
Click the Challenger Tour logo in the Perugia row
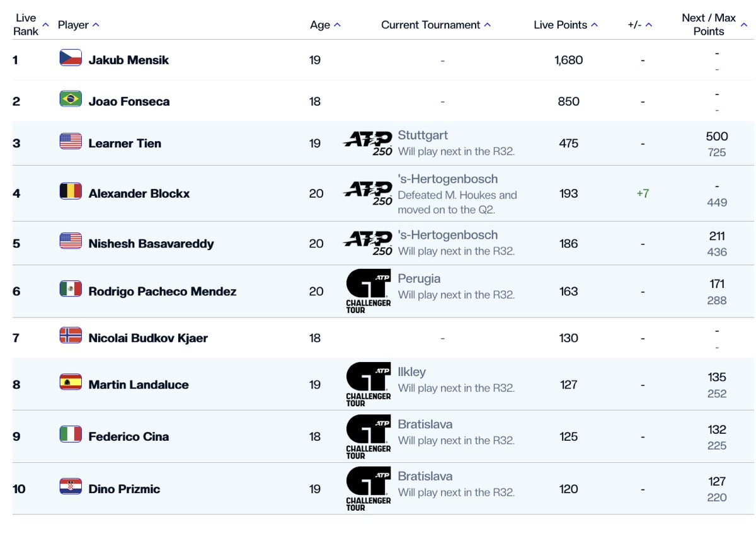(x=369, y=292)
